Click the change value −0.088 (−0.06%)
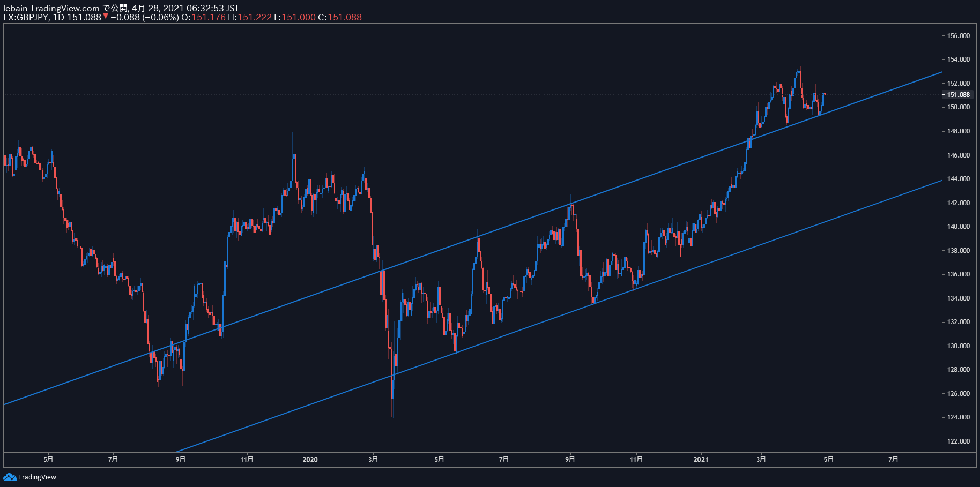This screenshot has width=980, height=487. click(x=145, y=17)
